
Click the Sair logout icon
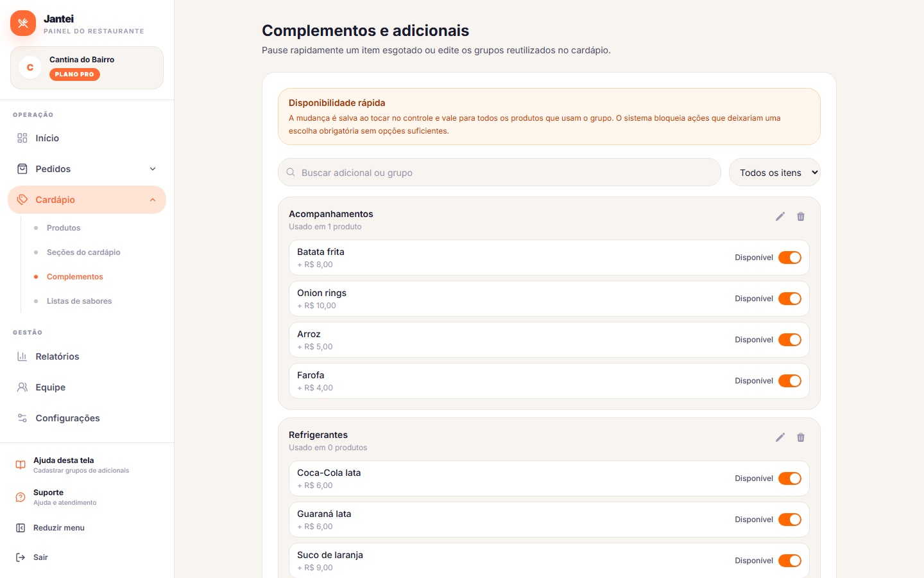(x=21, y=557)
